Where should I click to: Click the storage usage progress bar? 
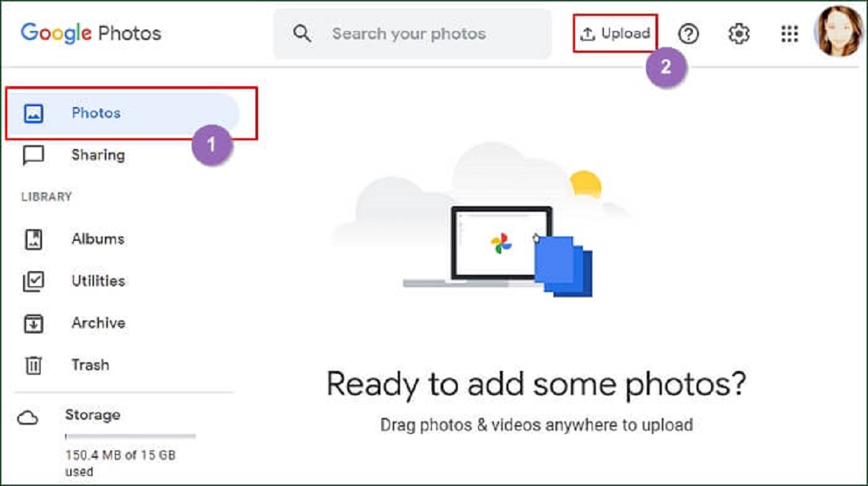[x=130, y=435]
